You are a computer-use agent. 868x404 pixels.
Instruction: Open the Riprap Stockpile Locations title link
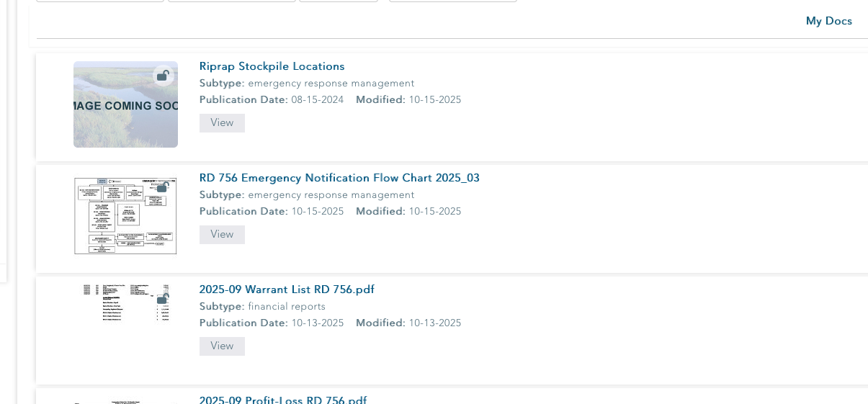[x=272, y=66]
